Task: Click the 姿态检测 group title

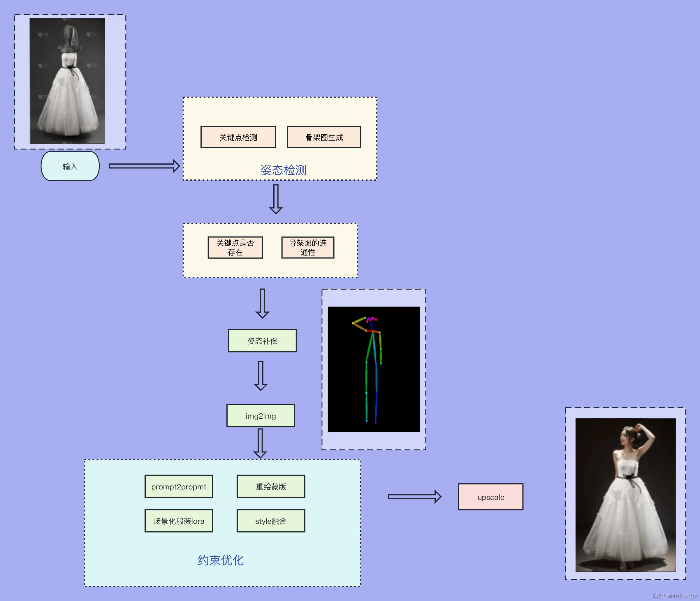Action: 283,170
